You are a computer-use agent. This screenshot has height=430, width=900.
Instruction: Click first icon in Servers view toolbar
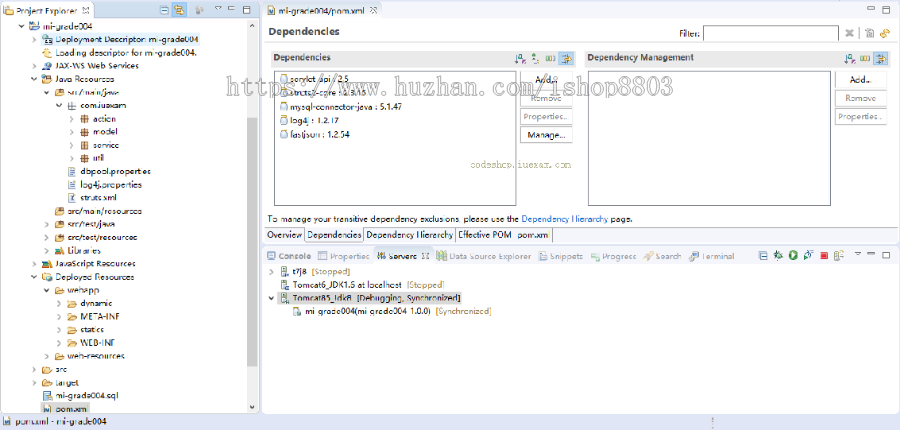[763, 255]
